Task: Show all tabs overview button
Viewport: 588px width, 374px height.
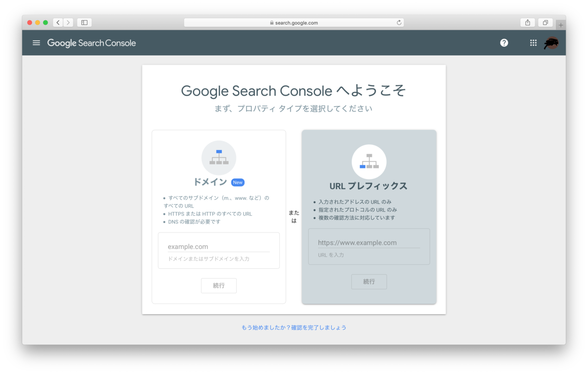Action: (545, 23)
